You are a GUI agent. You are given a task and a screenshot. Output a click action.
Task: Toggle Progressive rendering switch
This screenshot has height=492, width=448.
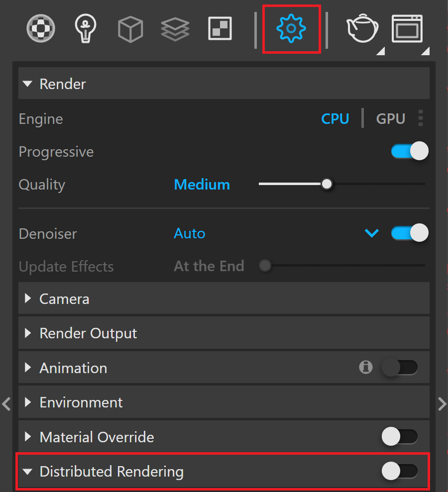coord(410,151)
